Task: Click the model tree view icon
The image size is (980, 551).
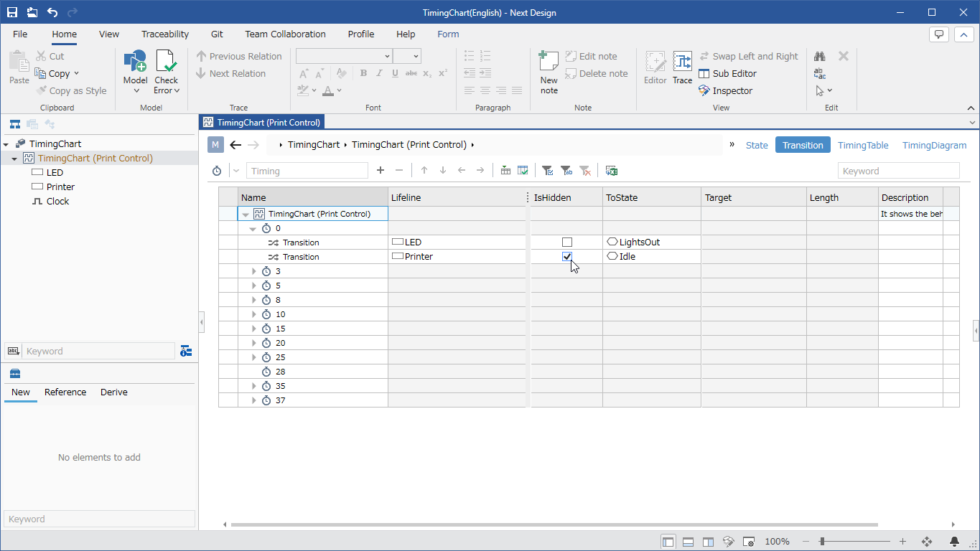Action: (14, 124)
